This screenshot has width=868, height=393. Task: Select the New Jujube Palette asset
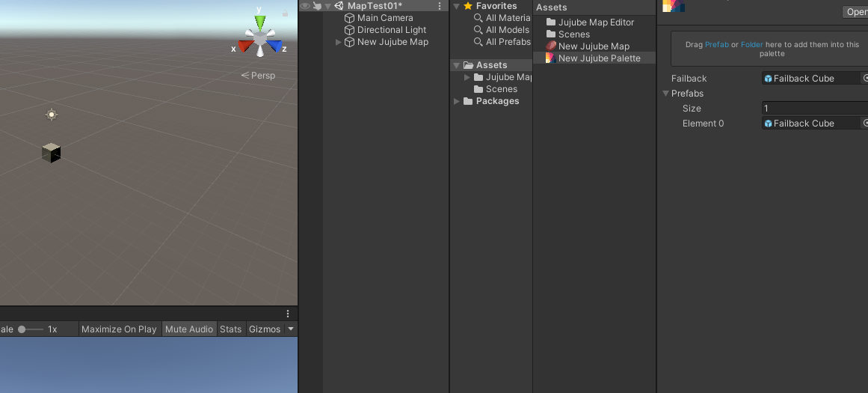[599, 58]
